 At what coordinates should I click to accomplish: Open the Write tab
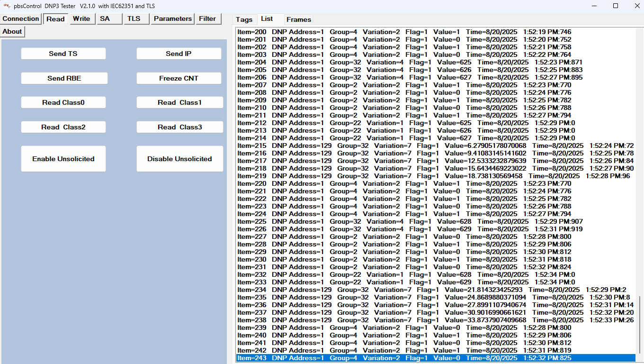pos(81,18)
